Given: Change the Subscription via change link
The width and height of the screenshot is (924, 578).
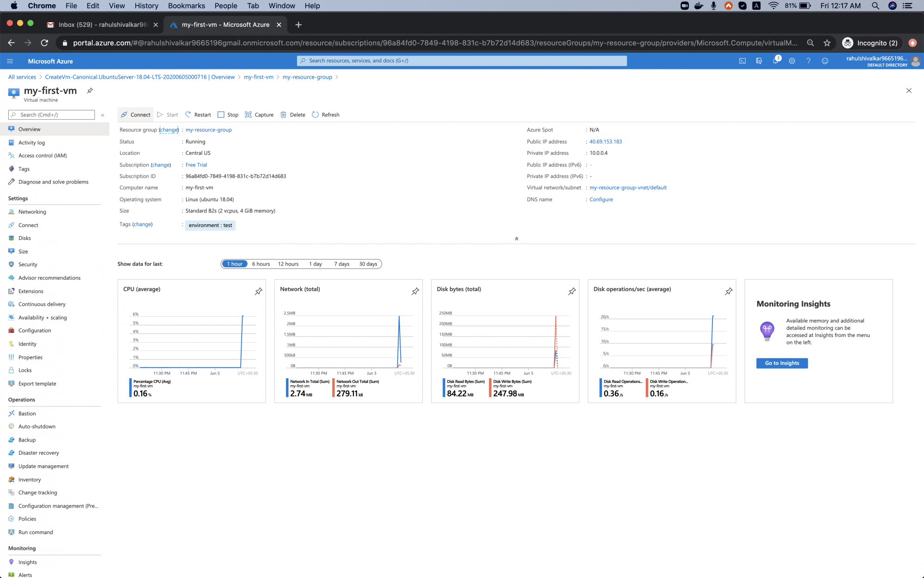Looking at the screenshot, I should pyautogui.click(x=161, y=165).
